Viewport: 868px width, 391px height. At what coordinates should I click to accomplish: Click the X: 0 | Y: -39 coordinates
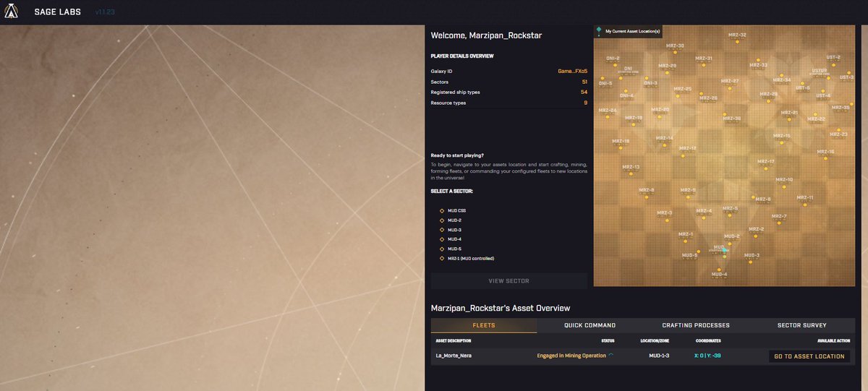coord(707,356)
